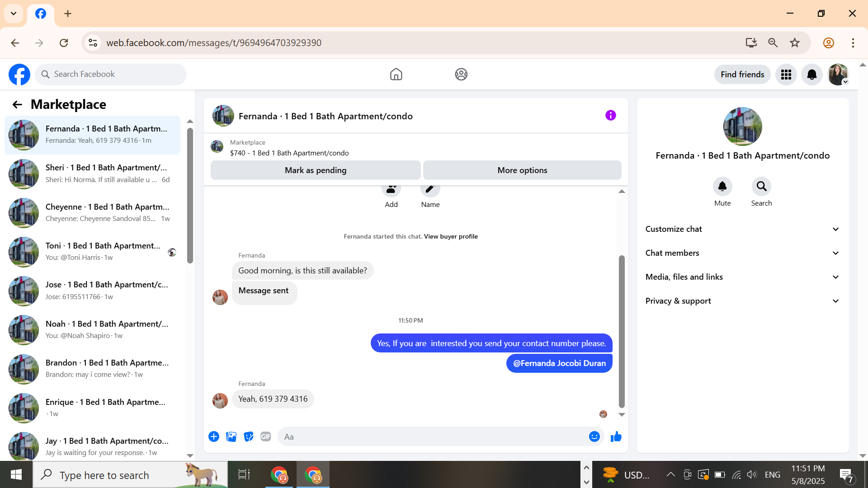This screenshot has height=488, width=868.
Task: Click Find friends button
Action: click(x=742, y=75)
